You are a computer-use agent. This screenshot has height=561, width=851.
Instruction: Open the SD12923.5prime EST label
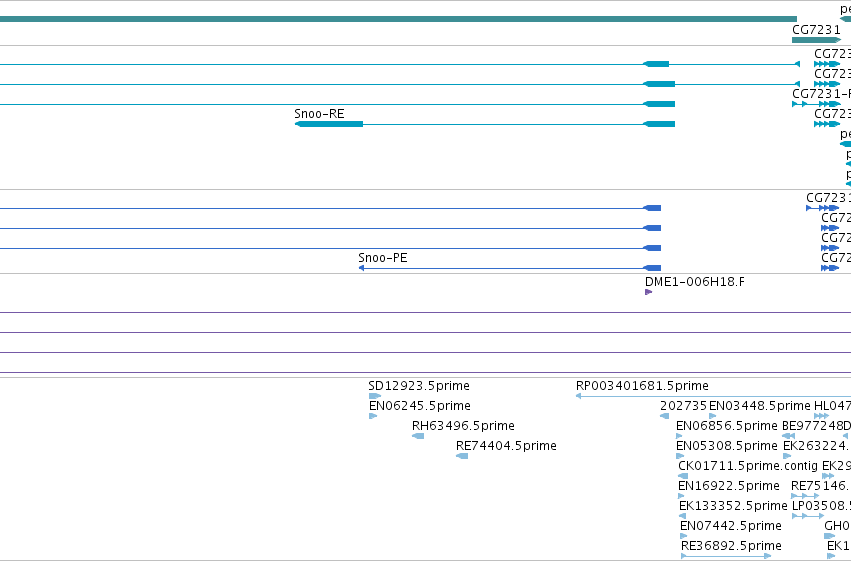[x=419, y=386]
